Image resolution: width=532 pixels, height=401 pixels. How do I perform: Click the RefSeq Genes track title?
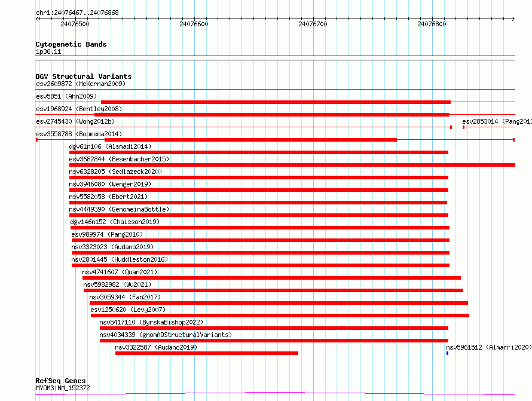(x=60, y=381)
